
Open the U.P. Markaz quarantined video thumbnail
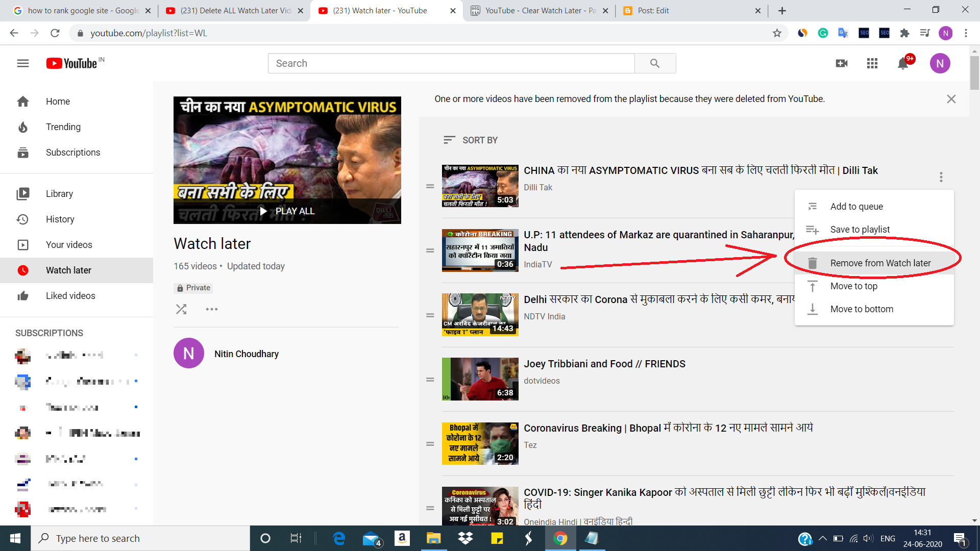tap(480, 251)
